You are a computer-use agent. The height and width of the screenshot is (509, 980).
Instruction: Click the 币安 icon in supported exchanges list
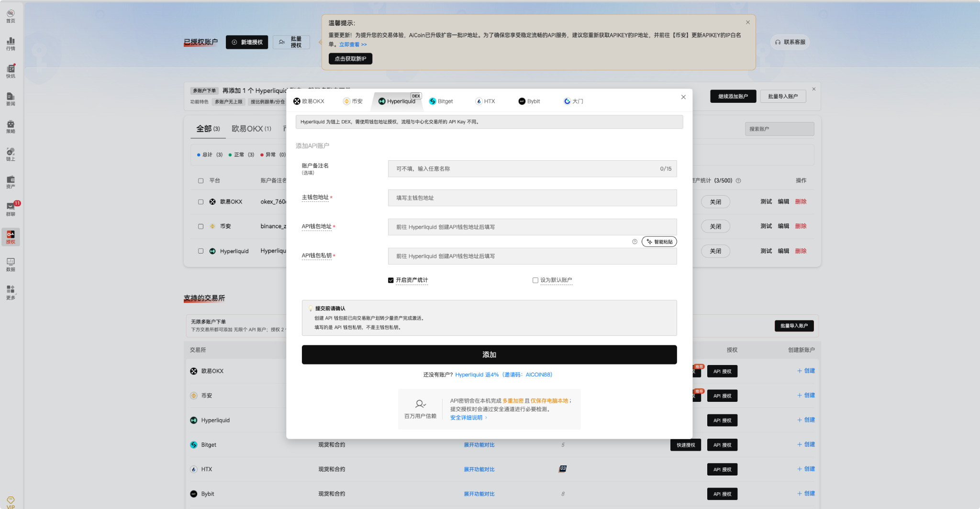(194, 396)
